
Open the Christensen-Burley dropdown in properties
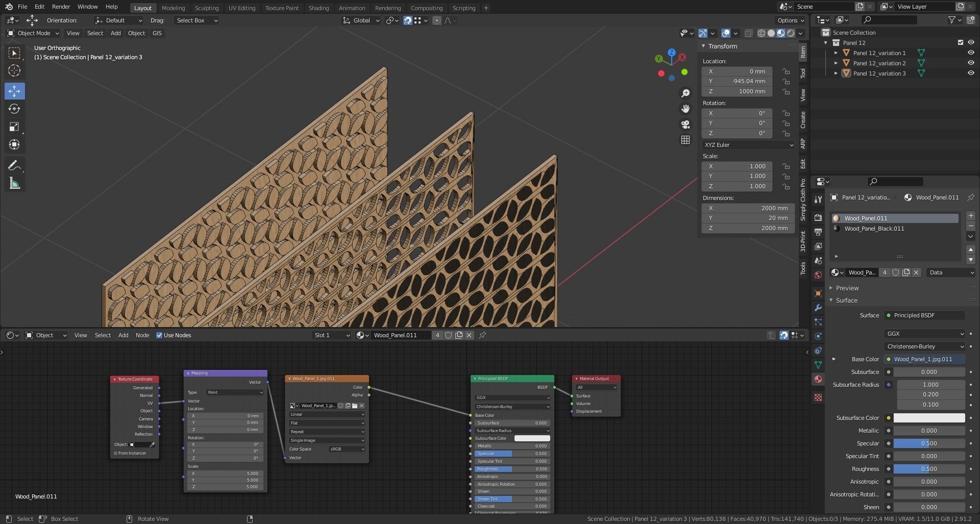pos(924,346)
